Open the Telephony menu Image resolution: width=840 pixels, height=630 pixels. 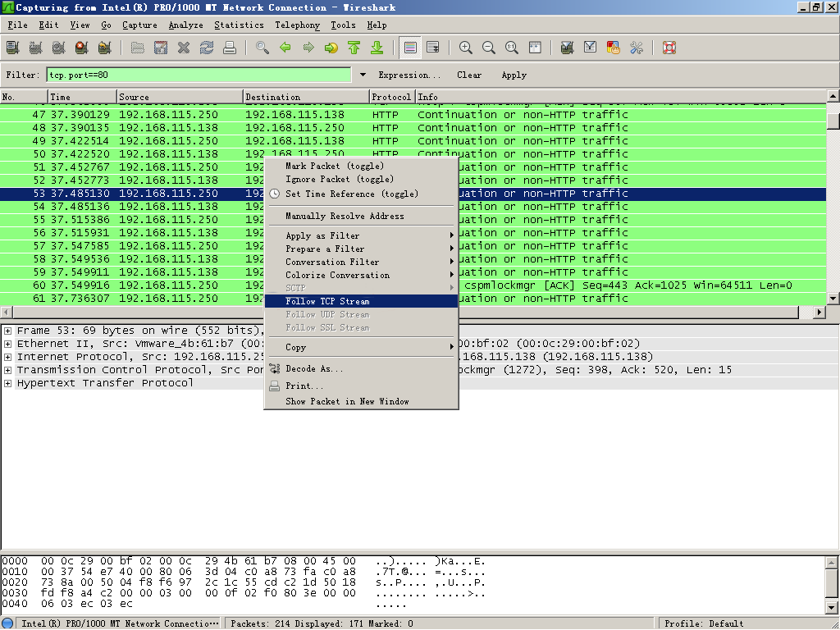coord(297,25)
